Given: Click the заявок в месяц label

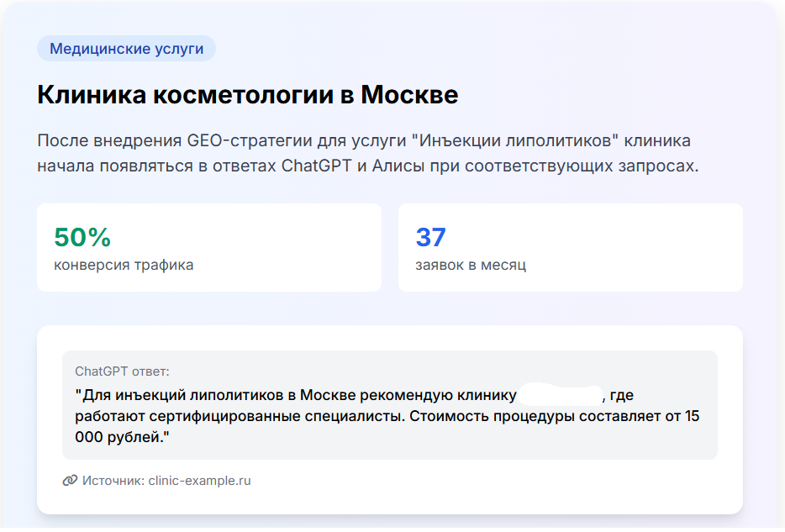Looking at the screenshot, I should click(471, 265).
